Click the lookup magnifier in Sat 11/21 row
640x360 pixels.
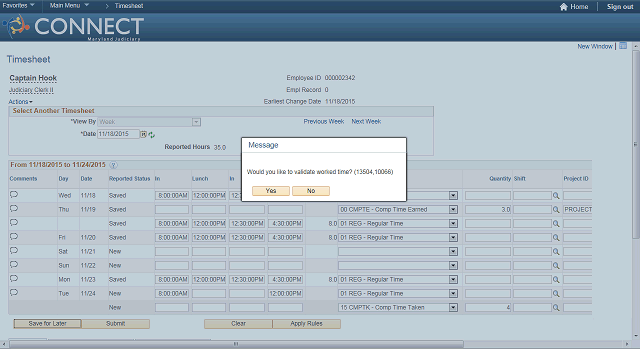pos(556,252)
